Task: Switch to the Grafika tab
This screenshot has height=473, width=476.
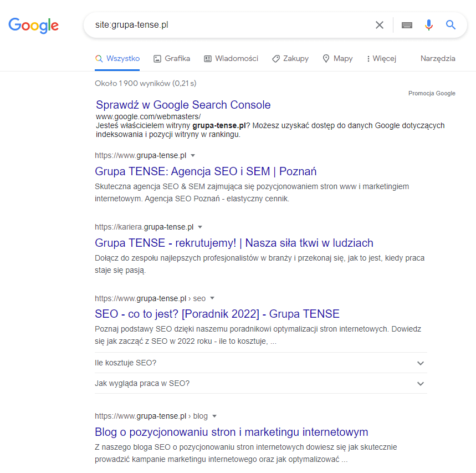Action: pos(172,58)
